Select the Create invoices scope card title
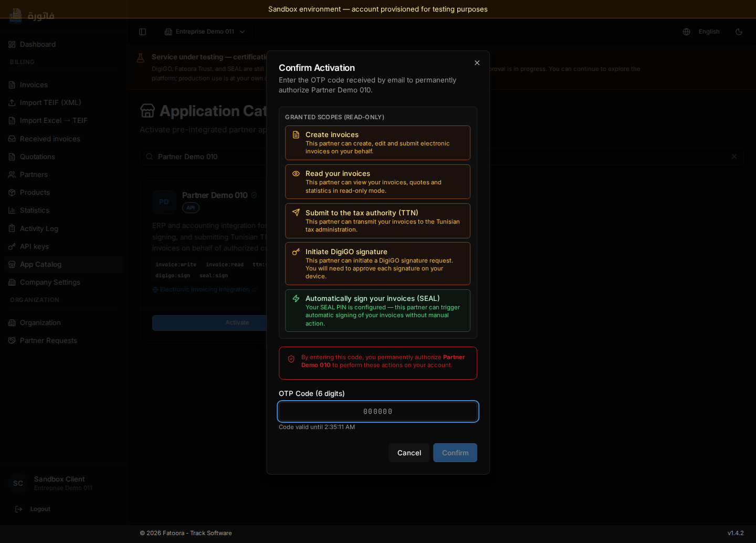The image size is (756, 543). click(332, 135)
